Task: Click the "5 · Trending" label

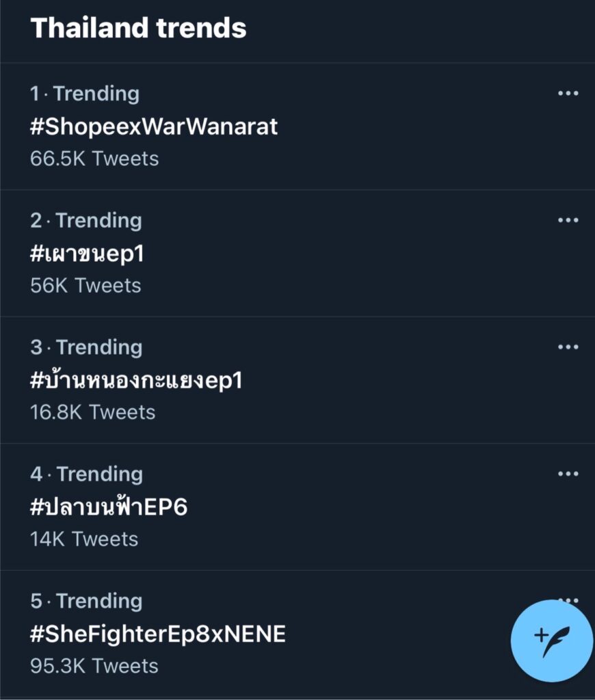Action: click(x=86, y=601)
